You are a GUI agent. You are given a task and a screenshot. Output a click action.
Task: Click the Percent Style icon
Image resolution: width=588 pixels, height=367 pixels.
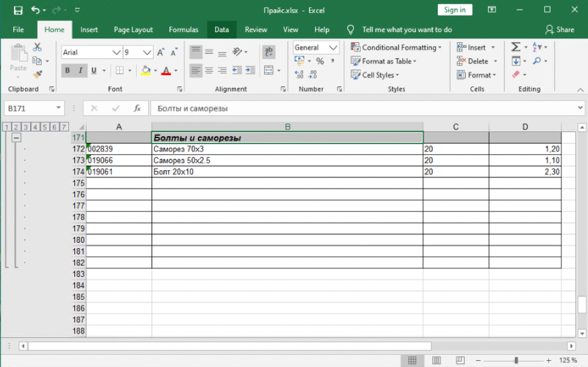320,61
